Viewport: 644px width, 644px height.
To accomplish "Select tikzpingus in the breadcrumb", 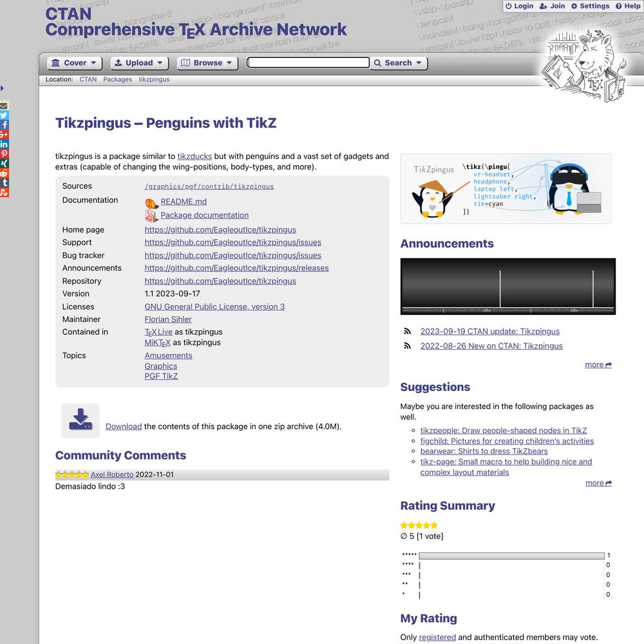I will pyautogui.click(x=154, y=79).
